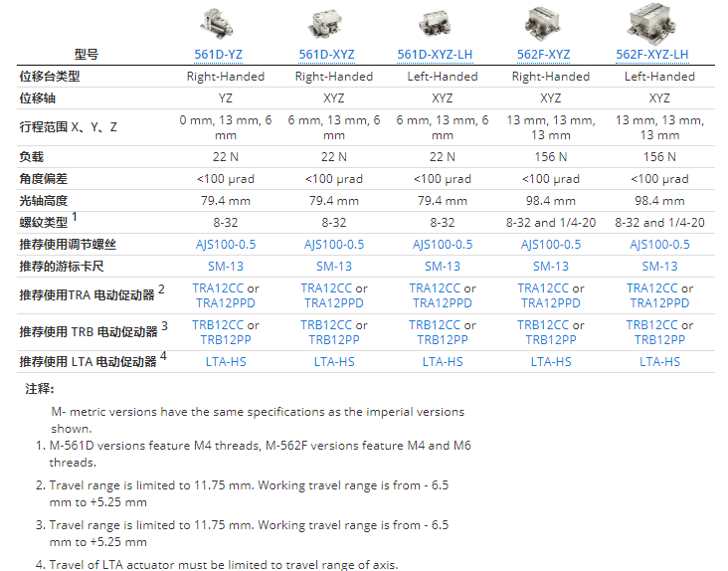The height and width of the screenshot is (571, 728).
Task: Open the 561D-YZ product image thumbnail
Action: coord(217,24)
